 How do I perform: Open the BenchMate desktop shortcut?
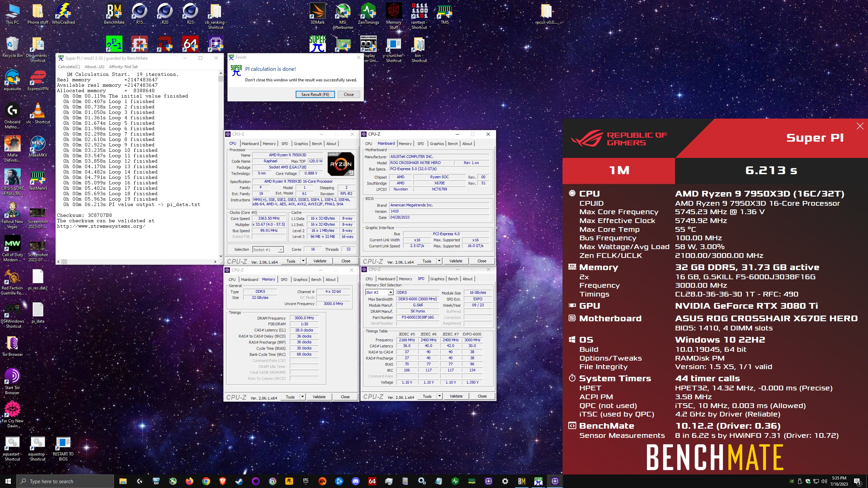(114, 14)
